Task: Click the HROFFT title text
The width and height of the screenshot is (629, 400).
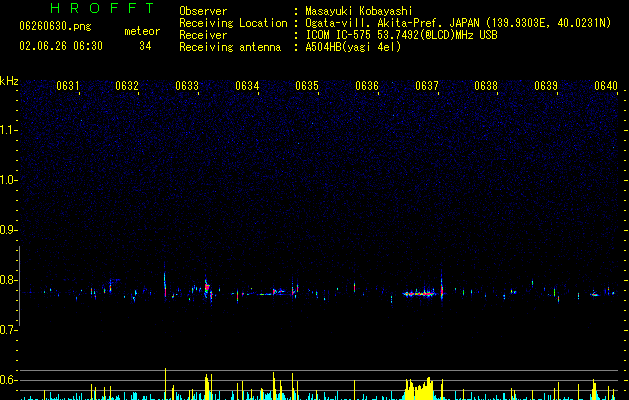Action: coord(102,8)
